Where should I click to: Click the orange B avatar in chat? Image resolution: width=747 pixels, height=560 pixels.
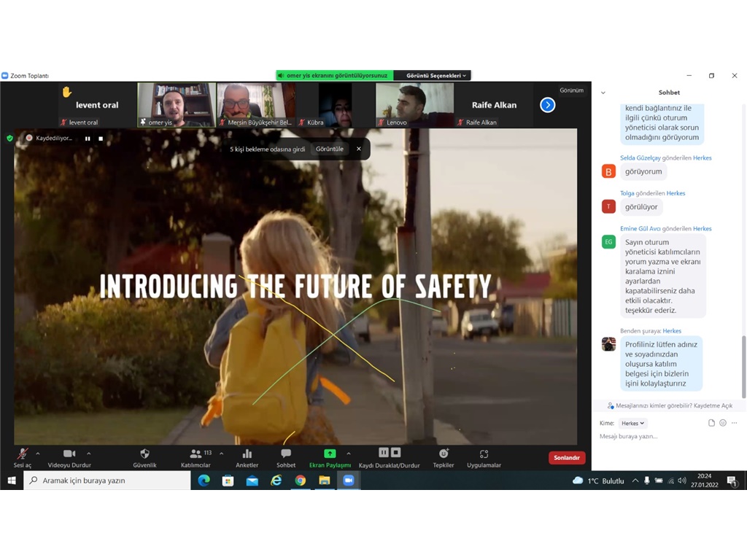[608, 171]
